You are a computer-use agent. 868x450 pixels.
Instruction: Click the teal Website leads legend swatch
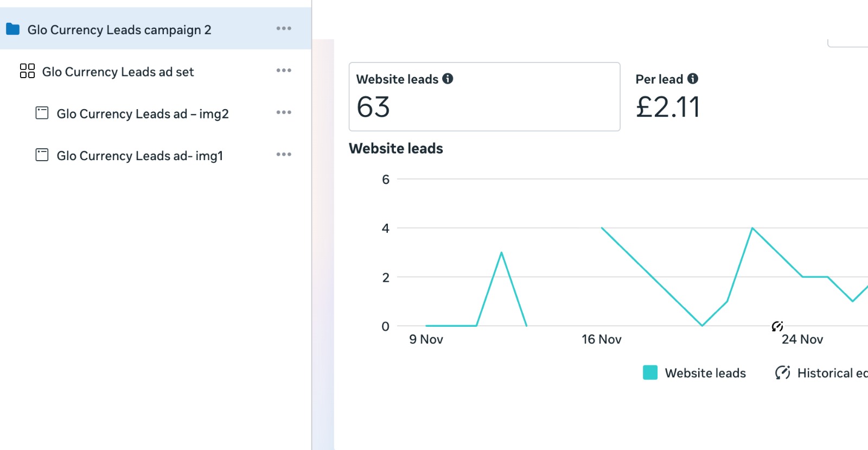point(650,372)
